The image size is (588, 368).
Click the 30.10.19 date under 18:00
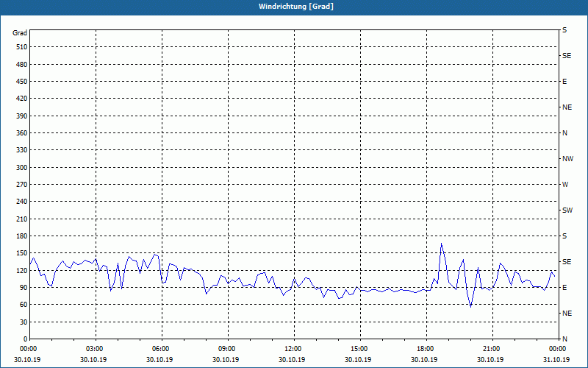tap(424, 360)
